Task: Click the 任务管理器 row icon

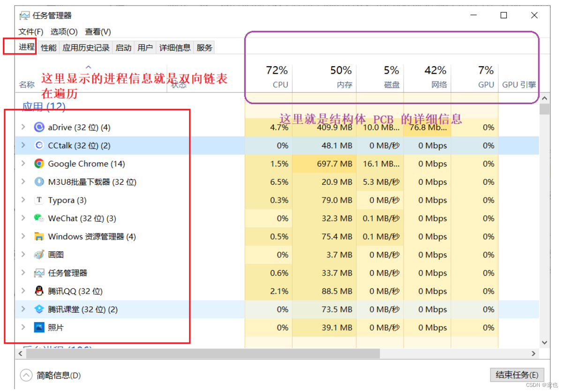Action: 39,273
